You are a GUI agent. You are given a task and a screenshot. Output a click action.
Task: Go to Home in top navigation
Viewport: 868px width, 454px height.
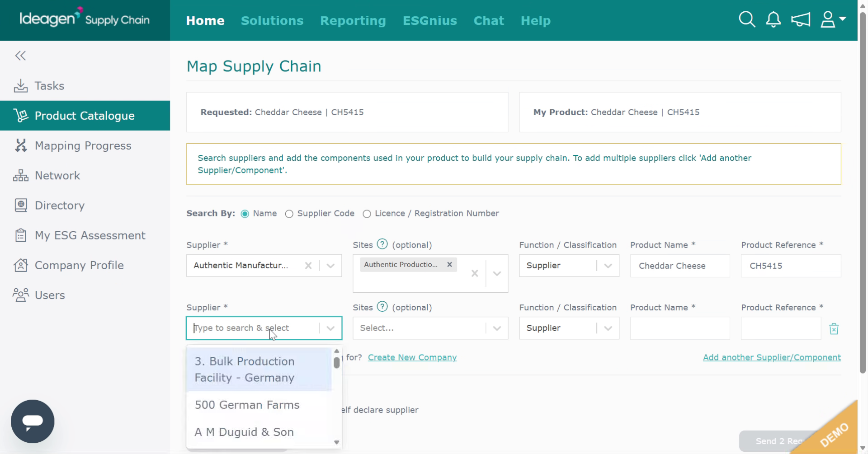(x=205, y=20)
